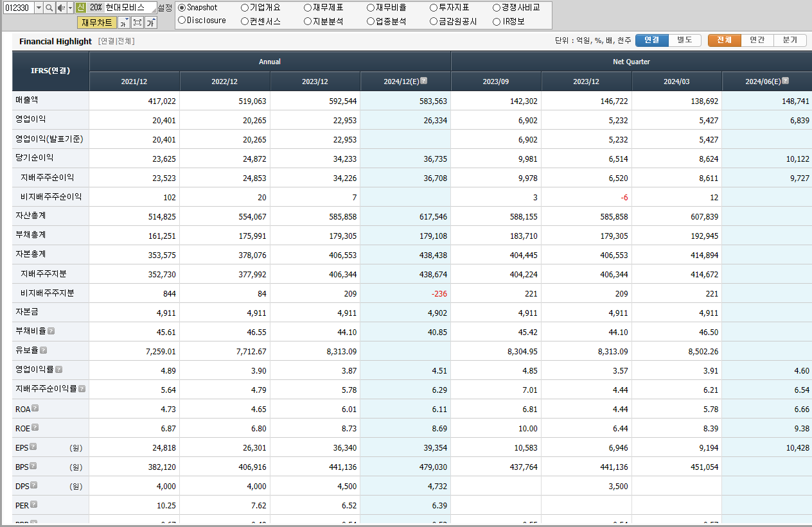Click the 현대모비스 stock name field
Screen dimensions: 812x527
(x=131, y=8)
